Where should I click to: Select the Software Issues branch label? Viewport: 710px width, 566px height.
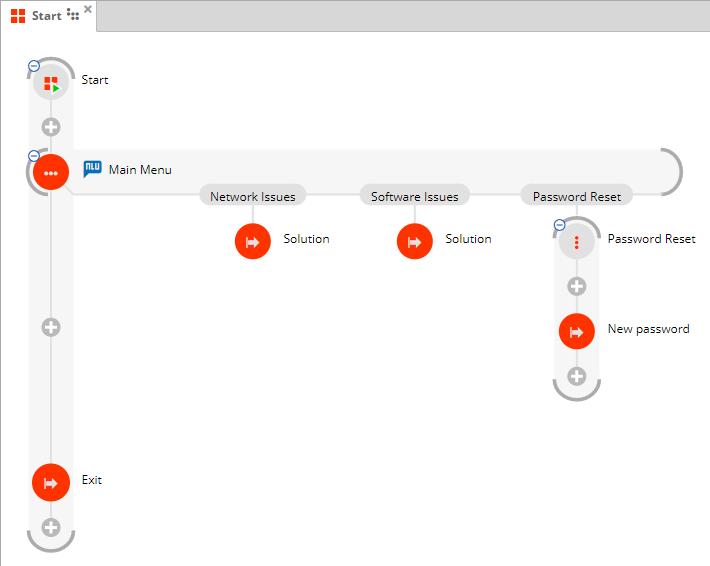point(415,197)
